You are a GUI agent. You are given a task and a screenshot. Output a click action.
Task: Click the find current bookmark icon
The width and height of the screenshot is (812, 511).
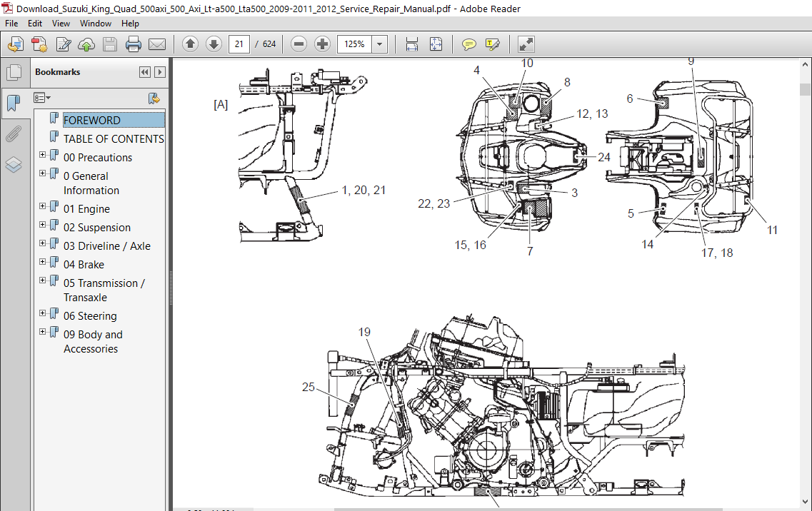point(154,98)
